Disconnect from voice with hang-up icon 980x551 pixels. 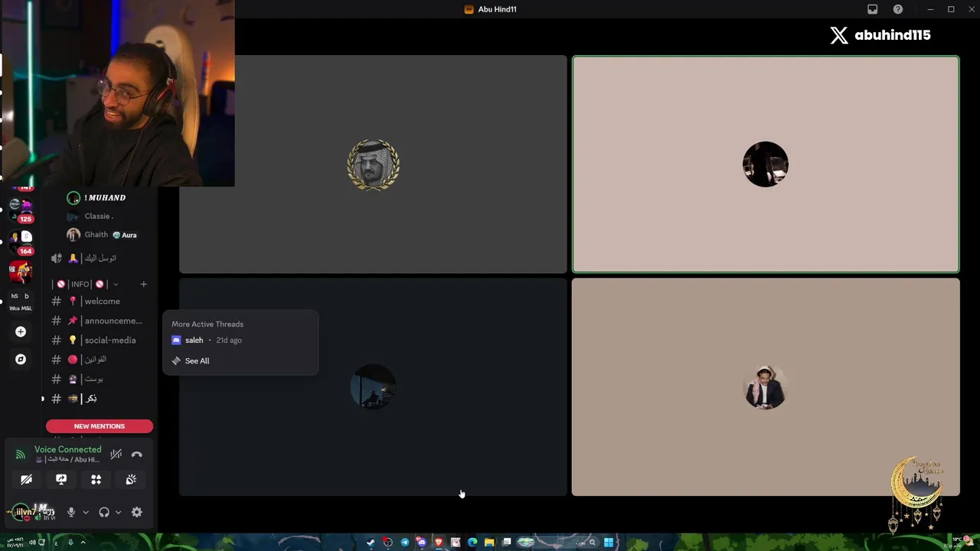[x=136, y=455]
